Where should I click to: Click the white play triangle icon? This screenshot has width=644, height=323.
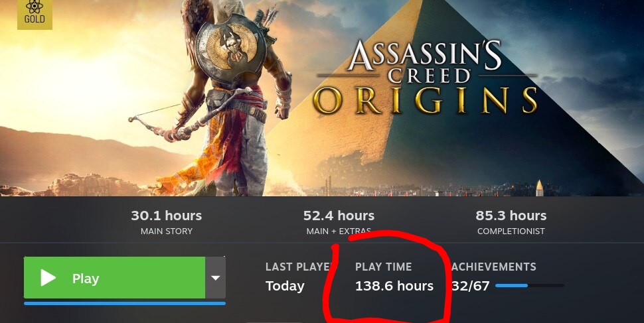(x=48, y=278)
